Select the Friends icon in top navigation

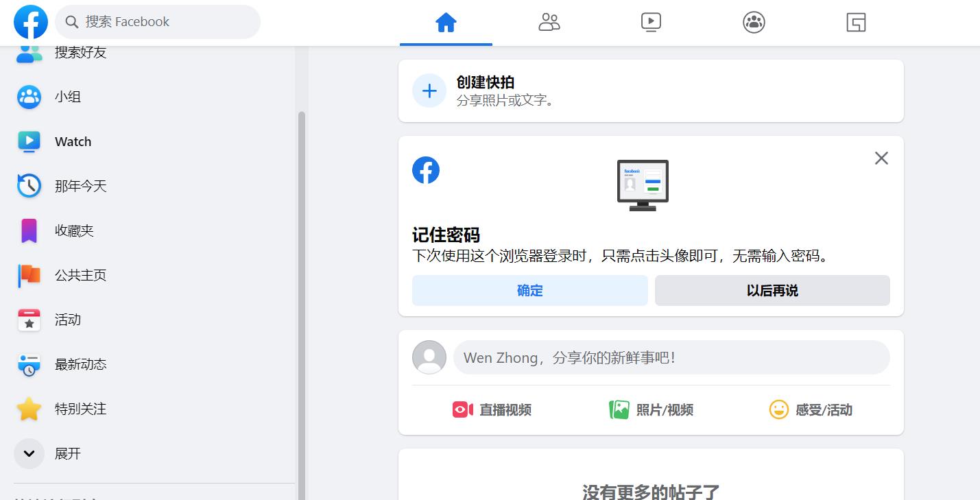coord(548,21)
